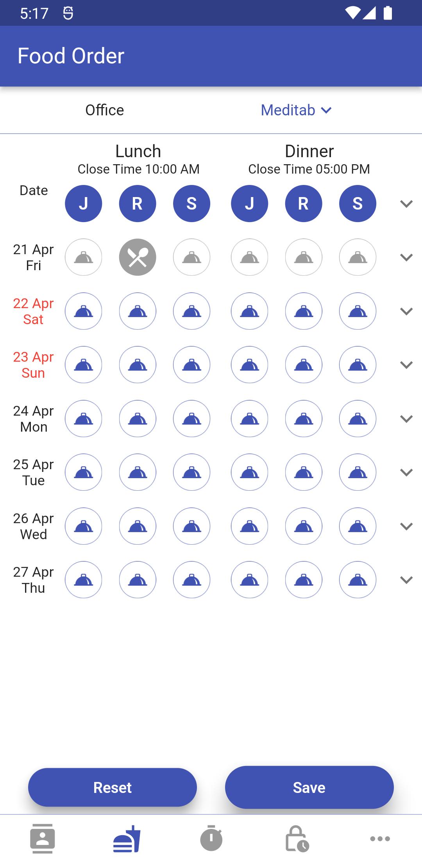
Task: Toggle Lunch J meal for 22 Apr Sat
Action: click(83, 311)
